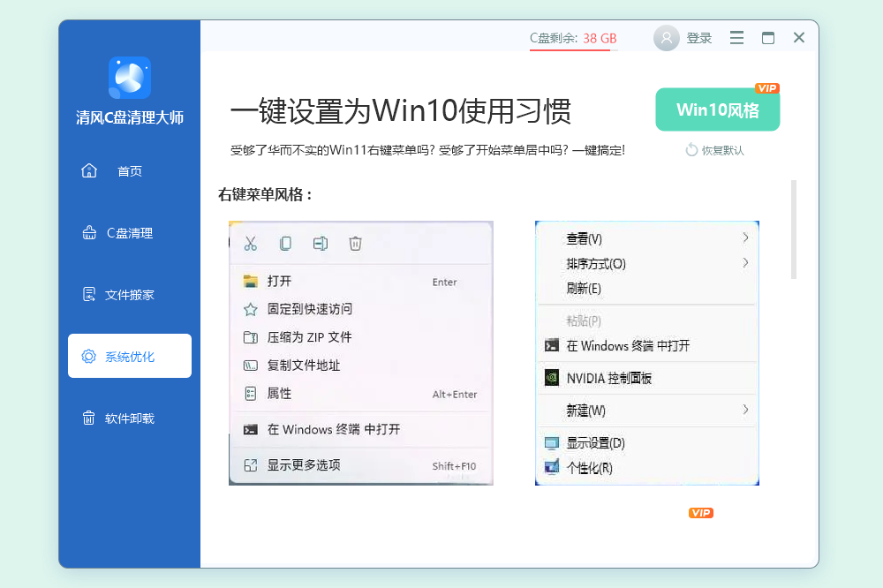Expand the 新建(W) submenu arrow
This screenshot has width=883, height=588.
(x=745, y=410)
